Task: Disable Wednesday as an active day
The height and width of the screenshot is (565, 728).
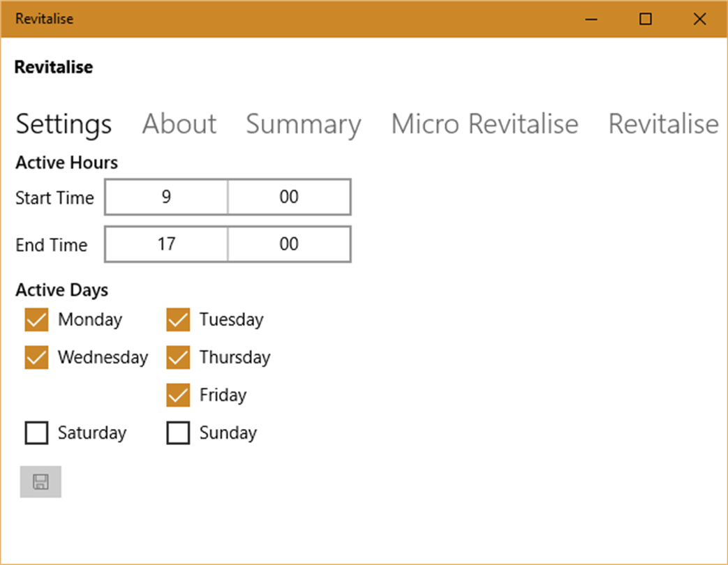Action: pos(36,358)
